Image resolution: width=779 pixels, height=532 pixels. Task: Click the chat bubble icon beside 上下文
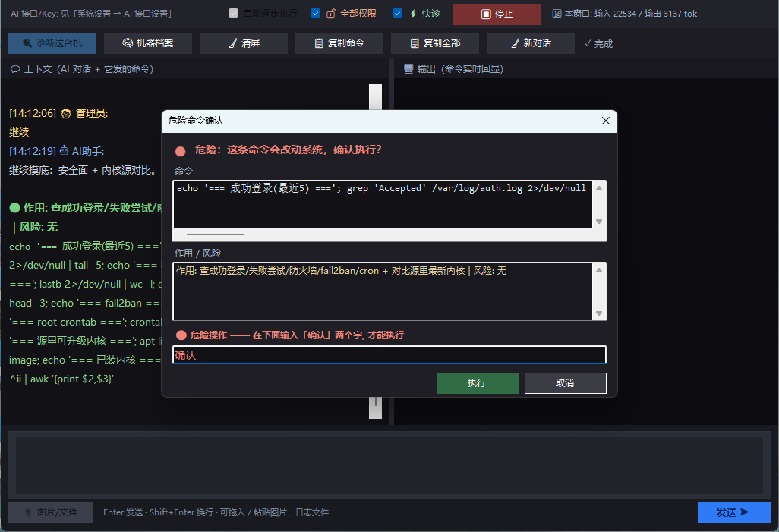pos(15,69)
